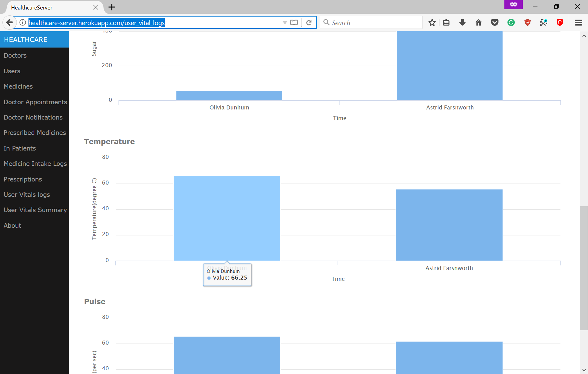Expand the address bar history dropdown
Viewport: 588px width, 374px height.
click(x=285, y=22)
